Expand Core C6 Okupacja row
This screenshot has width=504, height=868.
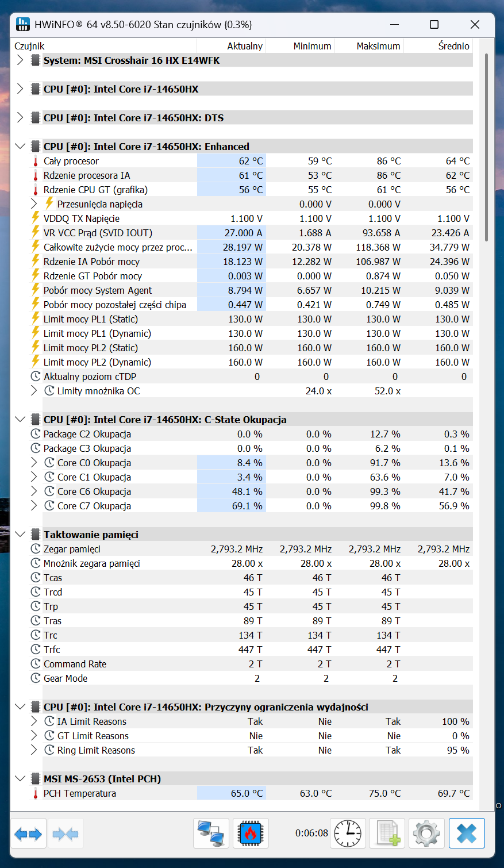coord(34,491)
